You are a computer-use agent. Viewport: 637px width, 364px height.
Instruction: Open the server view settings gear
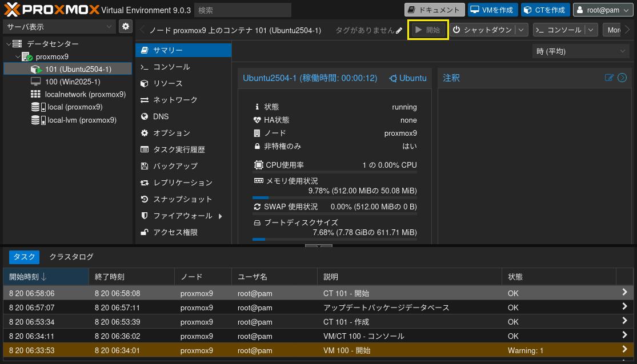pyautogui.click(x=126, y=26)
